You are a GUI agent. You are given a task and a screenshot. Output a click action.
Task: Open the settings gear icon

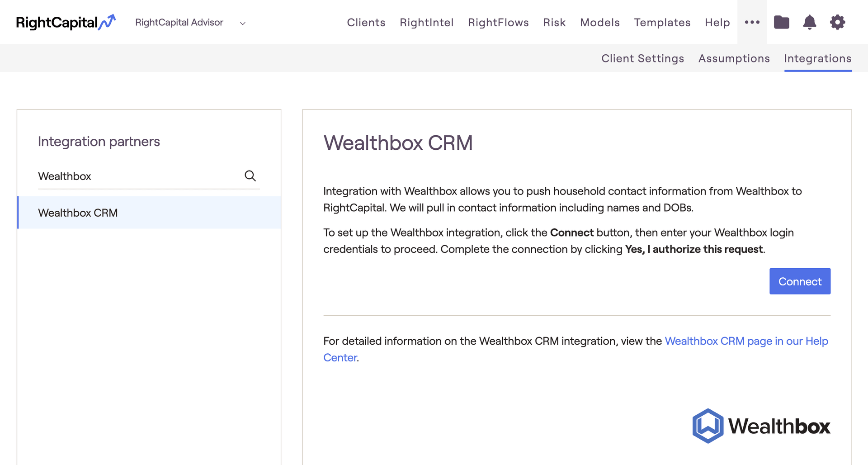click(x=838, y=22)
